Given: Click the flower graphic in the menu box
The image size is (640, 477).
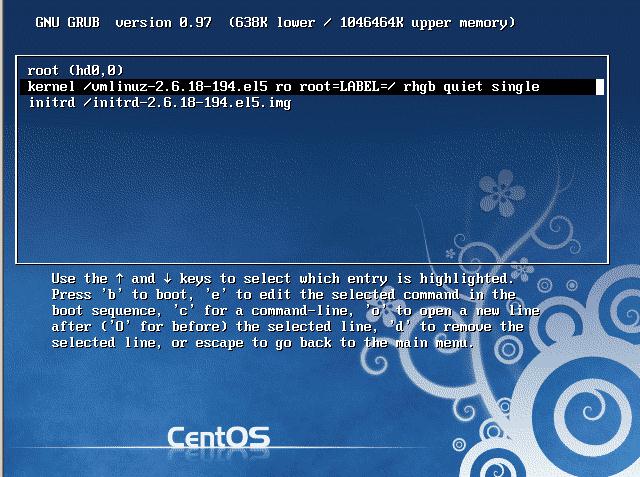Looking at the screenshot, I should point(502,193).
